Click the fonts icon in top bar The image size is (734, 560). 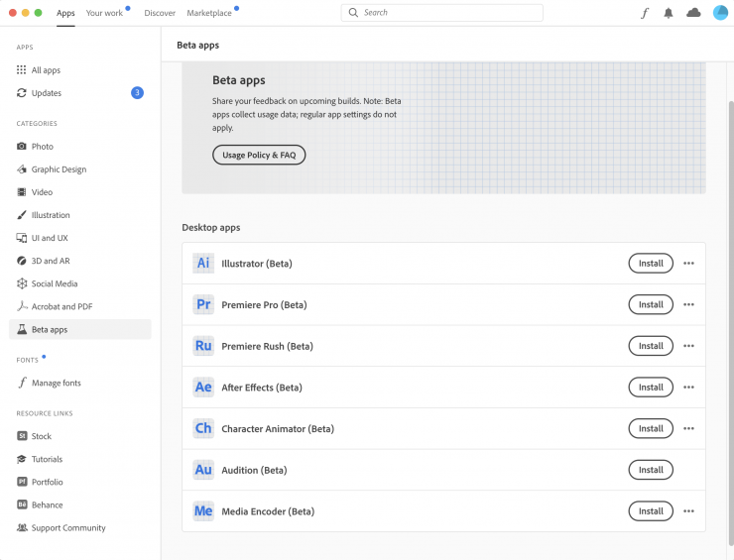[644, 13]
